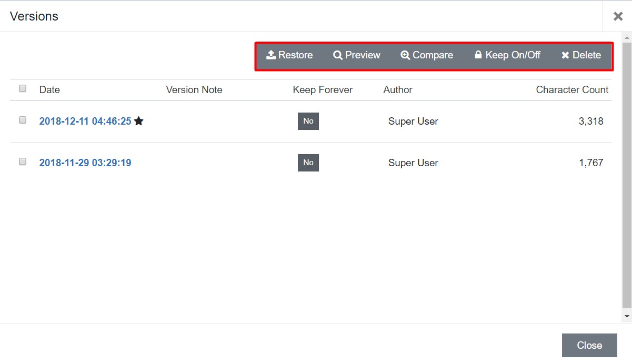Screen dimensions: 632x364
Task: Close the Versions dialog with the X
Action: [x=618, y=16]
